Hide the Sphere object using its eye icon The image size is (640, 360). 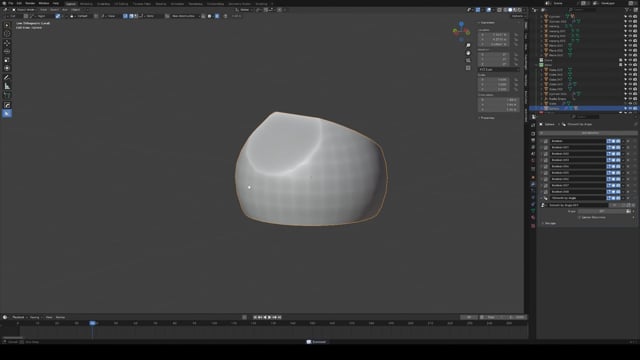[630, 109]
